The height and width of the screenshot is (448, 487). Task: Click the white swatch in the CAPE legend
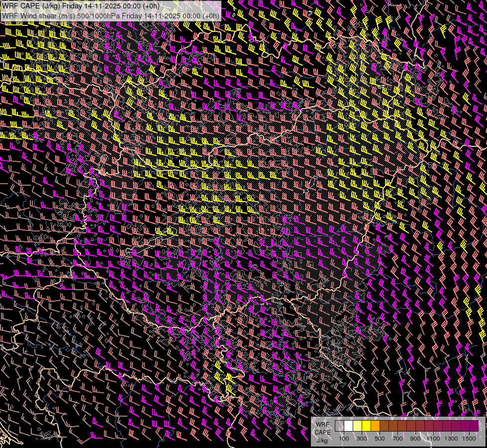348,426
